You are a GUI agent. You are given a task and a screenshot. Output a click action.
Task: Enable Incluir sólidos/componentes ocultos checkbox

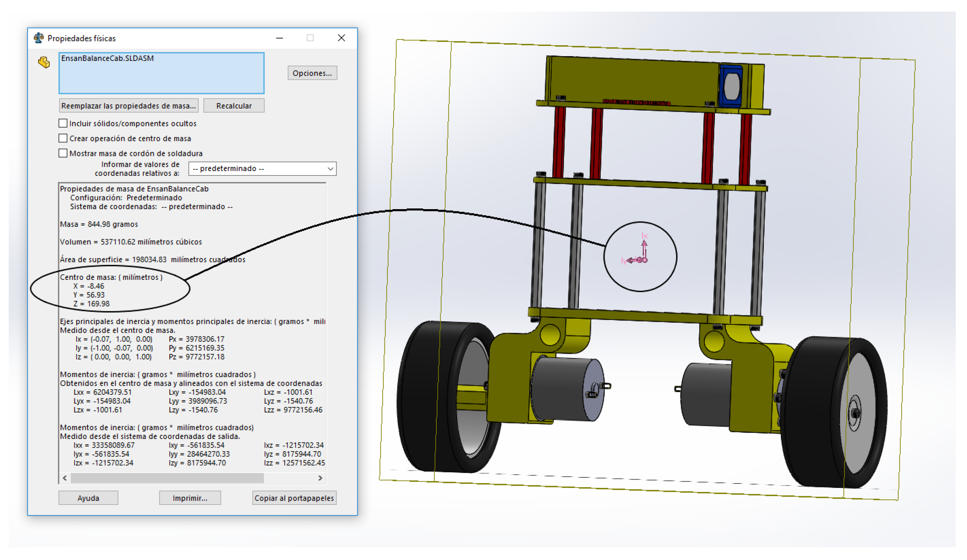(x=63, y=123)
